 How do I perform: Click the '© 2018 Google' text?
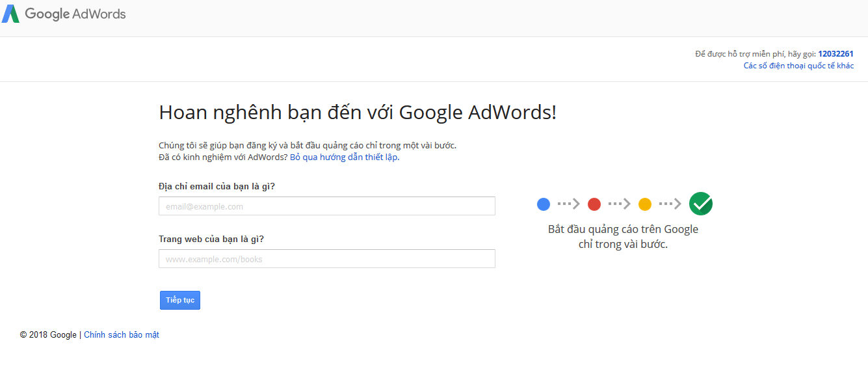(49, 335)
